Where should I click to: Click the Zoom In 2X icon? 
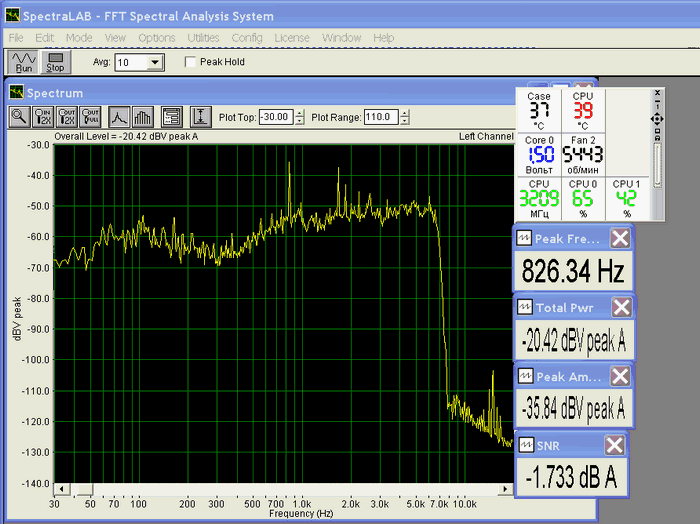click(x=43, y=116)
